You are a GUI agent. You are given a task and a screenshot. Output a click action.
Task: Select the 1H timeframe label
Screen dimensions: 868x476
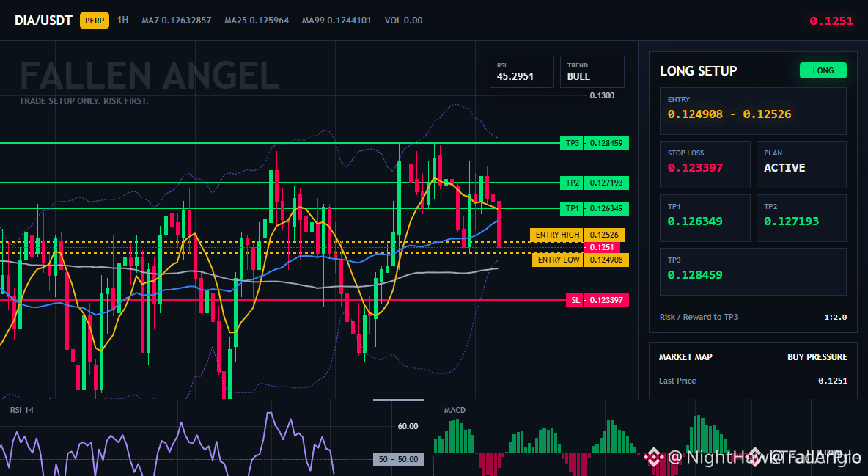click(123, 20)
